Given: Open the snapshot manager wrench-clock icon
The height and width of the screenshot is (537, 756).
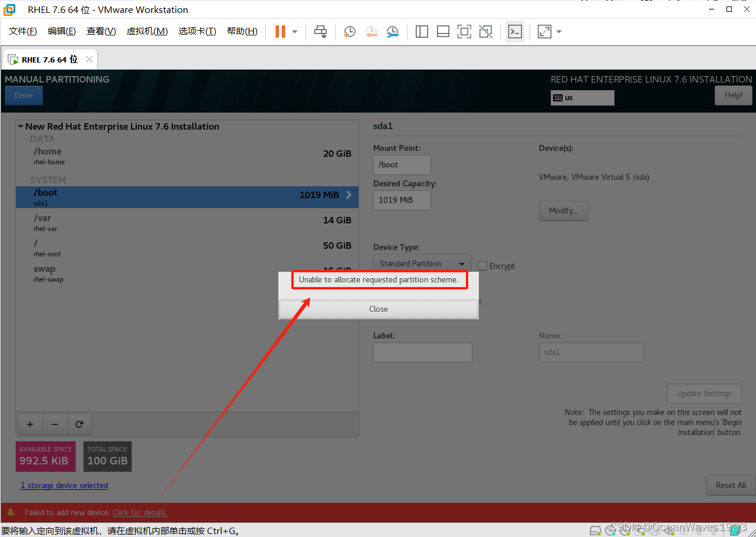Looking at the screenshot, I should point(392,32).
